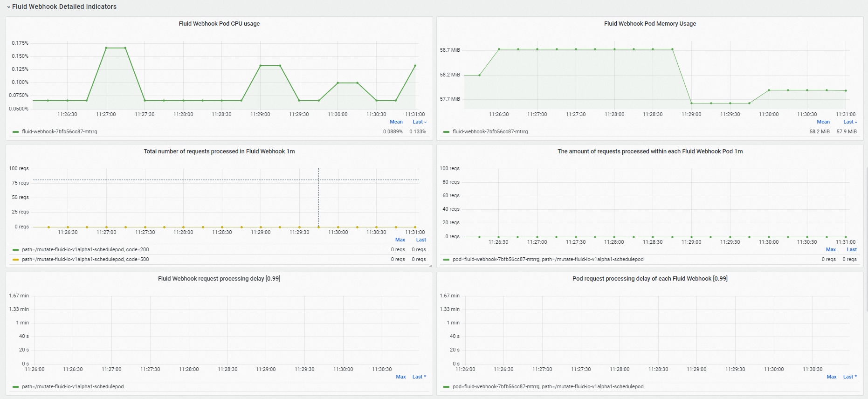Click the yellow swatch of the code=500 series
This screenshot has height=399, width=868.
(x=15, y=260)
